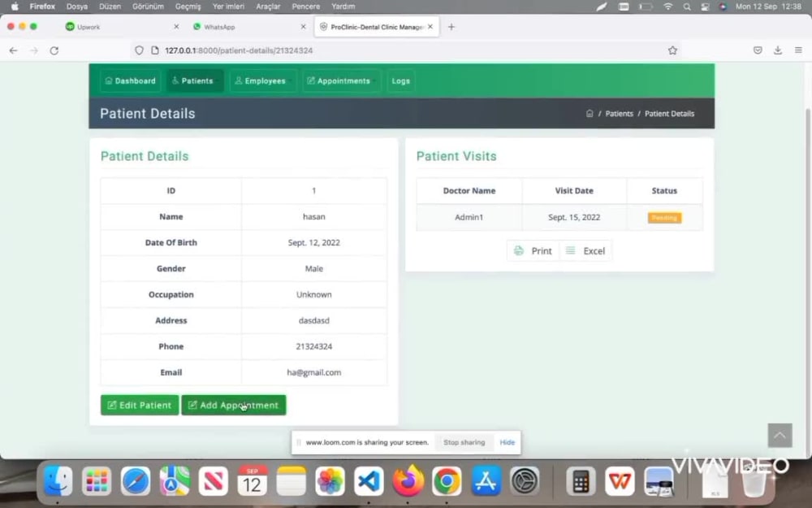The image size is (812, 508).
Task: Expand the Employees nav dropdown
Action: click(x=263, y=80)
